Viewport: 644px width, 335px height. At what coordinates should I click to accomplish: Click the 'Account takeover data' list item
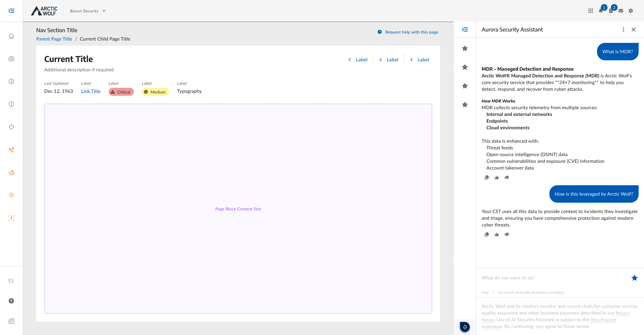point(510,168)
